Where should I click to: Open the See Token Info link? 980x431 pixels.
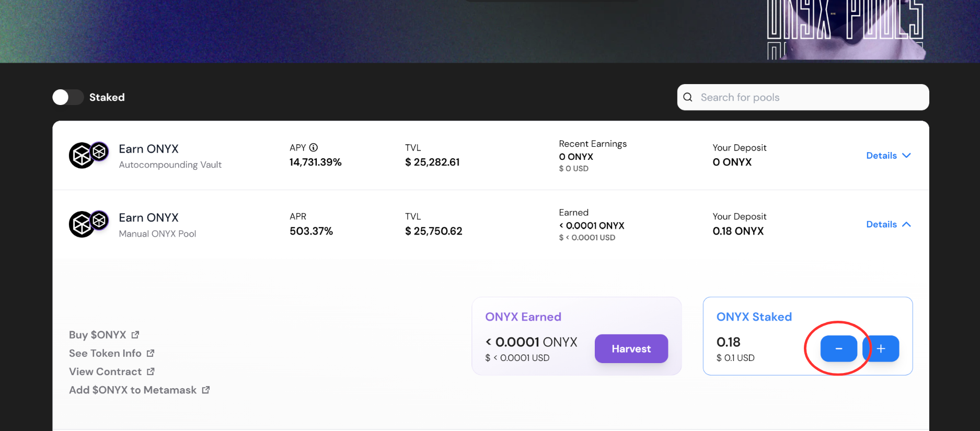(x=105, y=353)
